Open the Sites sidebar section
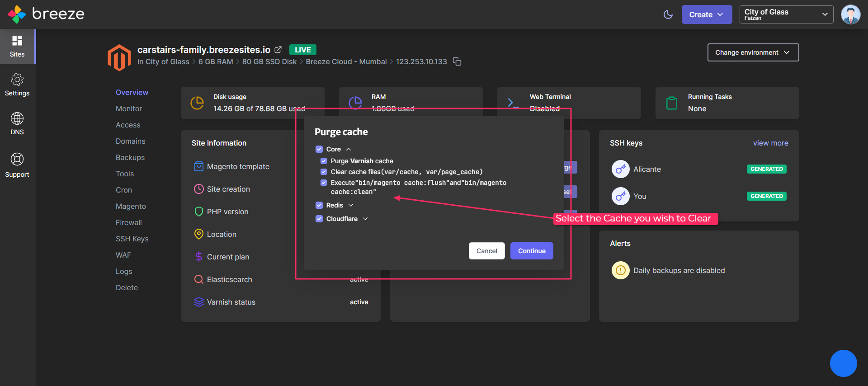Screen dimensions: 868x386 (x=17, y=47)
